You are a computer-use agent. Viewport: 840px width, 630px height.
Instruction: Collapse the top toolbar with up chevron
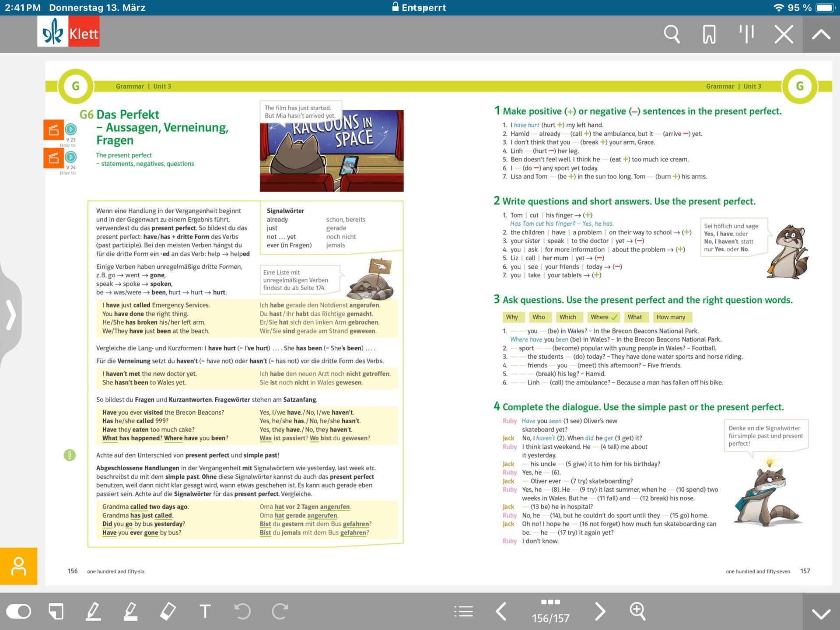click(821, 34)
